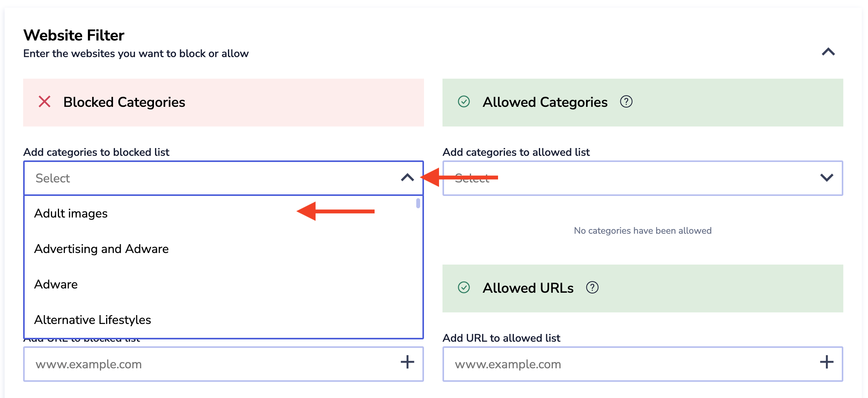Click the dropdown list scrollbar thumb

coord(418,203)
